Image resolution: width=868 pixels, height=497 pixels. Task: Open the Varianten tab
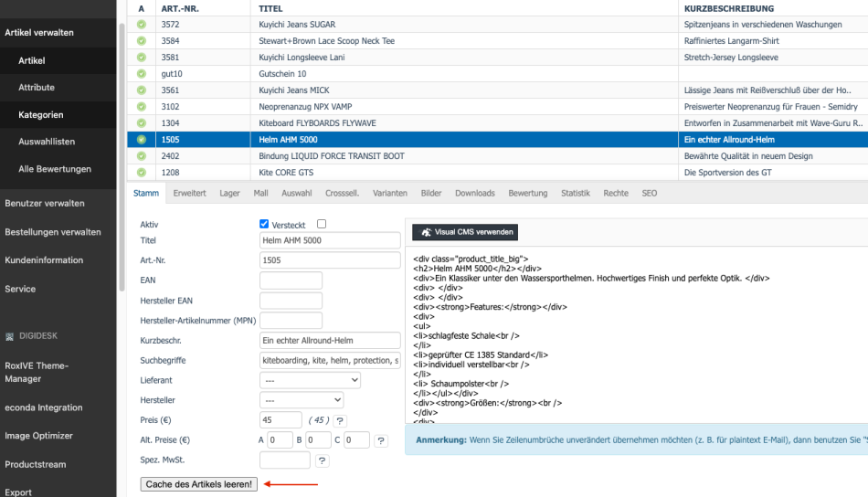[x=390, y=194]
